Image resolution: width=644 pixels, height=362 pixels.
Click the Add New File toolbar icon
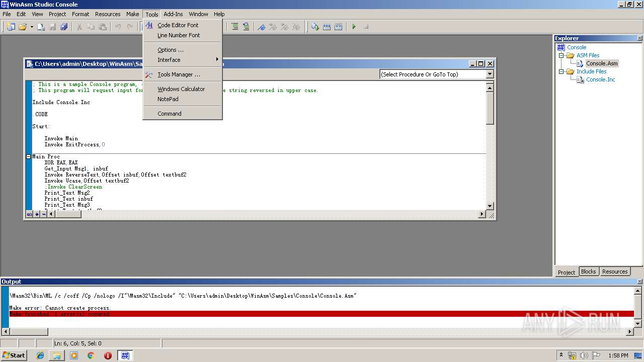pyautogui.click(x=41, y=27)
